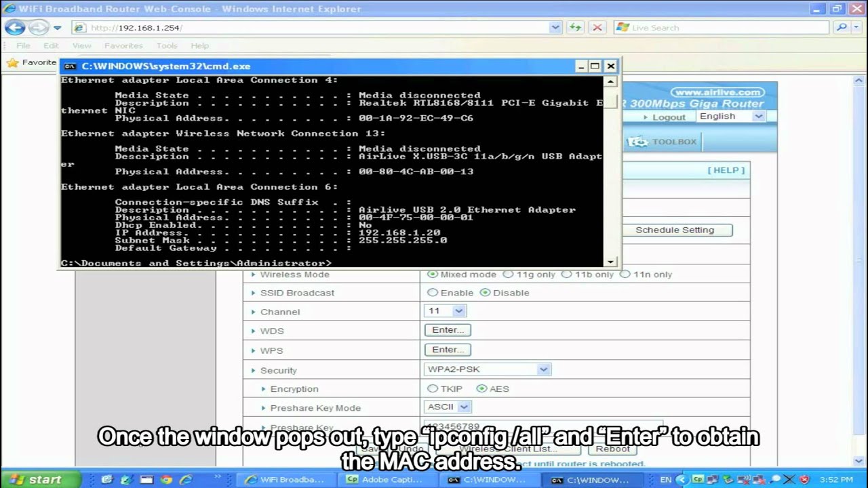Open the Favorites menu
868x488 pixels.
click(x=123, y=45)
